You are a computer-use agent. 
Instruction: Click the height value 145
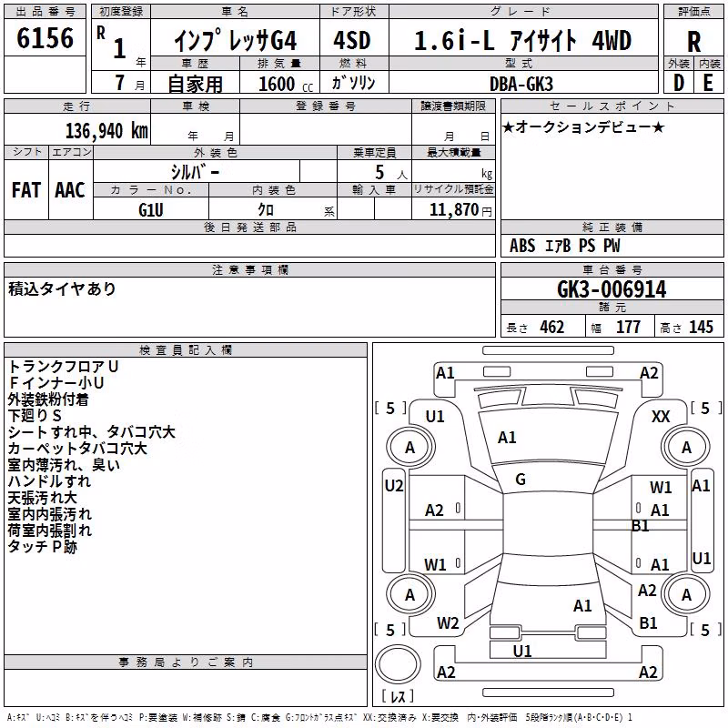pos(701,328)
